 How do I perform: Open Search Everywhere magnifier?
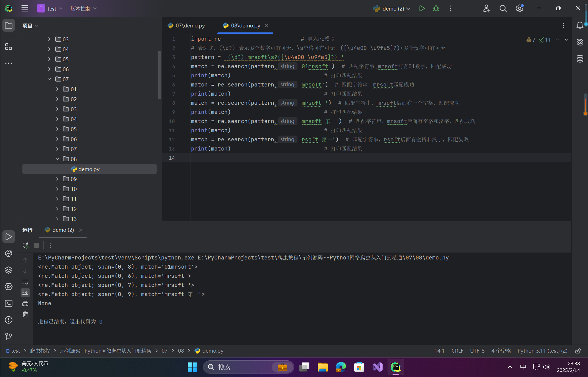[x=503, y=8]
